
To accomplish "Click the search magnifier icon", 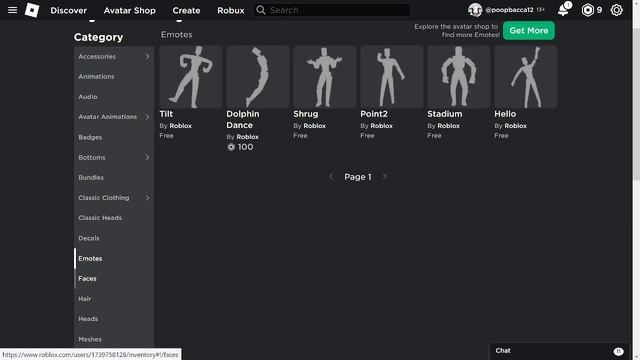I will (x=261, y=10).
